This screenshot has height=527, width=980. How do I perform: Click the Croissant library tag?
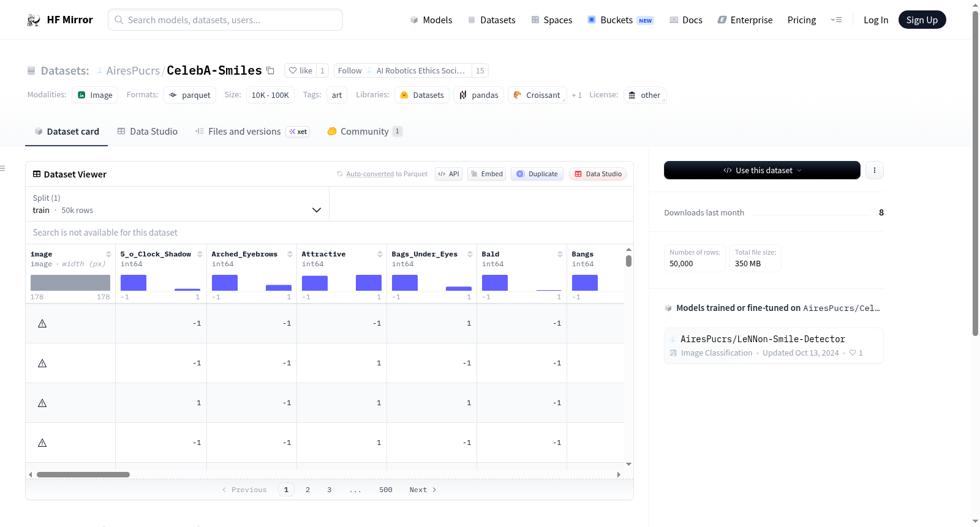point(537,95)
